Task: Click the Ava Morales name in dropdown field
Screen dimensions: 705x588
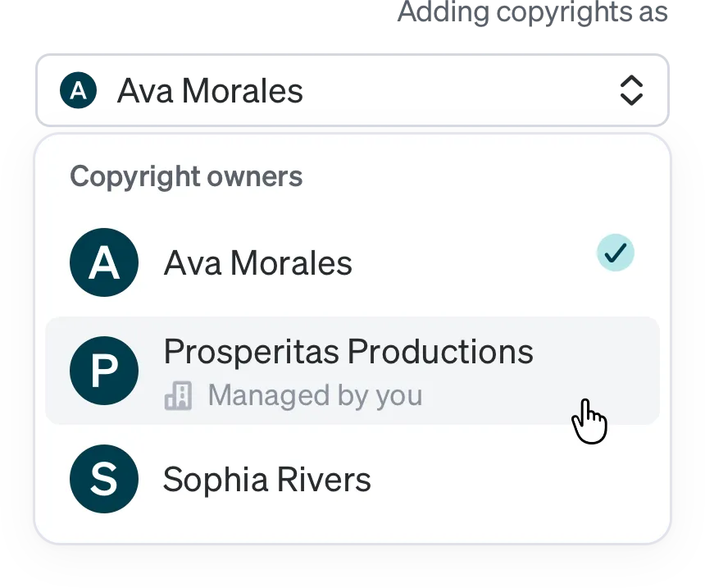Action: (x=210, y=91)
